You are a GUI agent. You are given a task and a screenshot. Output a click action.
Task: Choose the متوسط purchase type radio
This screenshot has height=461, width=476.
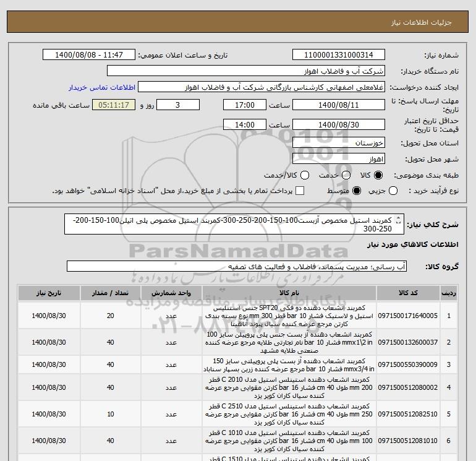(357, 191)
